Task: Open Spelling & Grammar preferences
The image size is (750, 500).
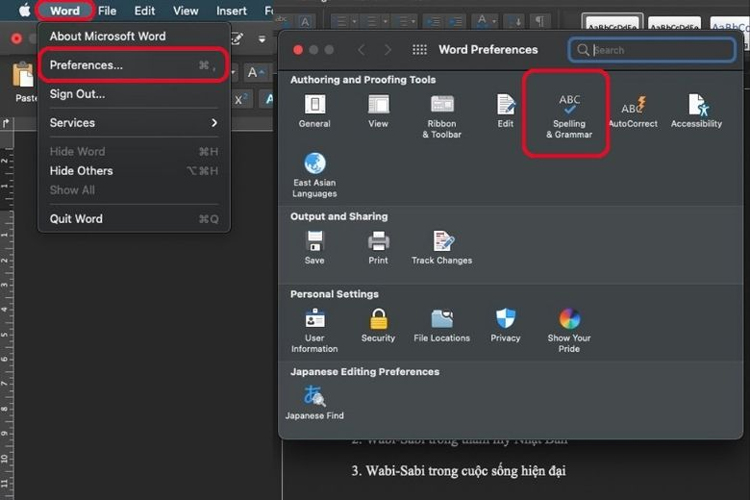Action: [x=568, y=112]
